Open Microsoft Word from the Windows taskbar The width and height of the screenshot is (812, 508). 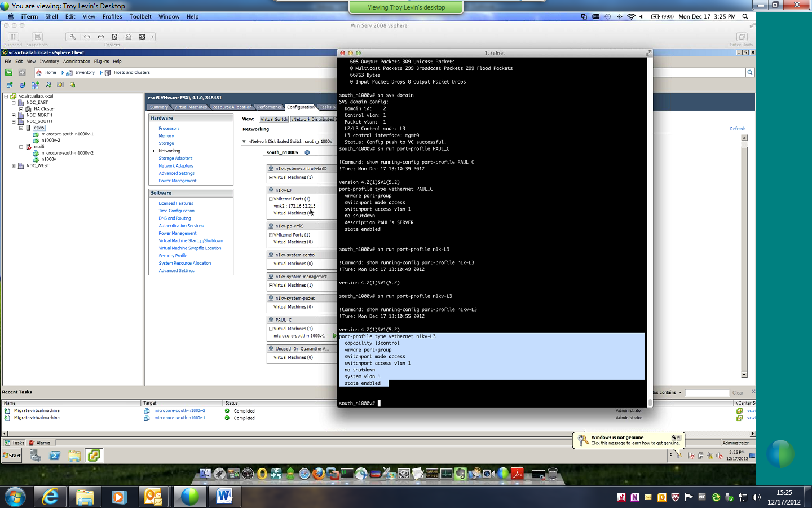tap(224, 497)
